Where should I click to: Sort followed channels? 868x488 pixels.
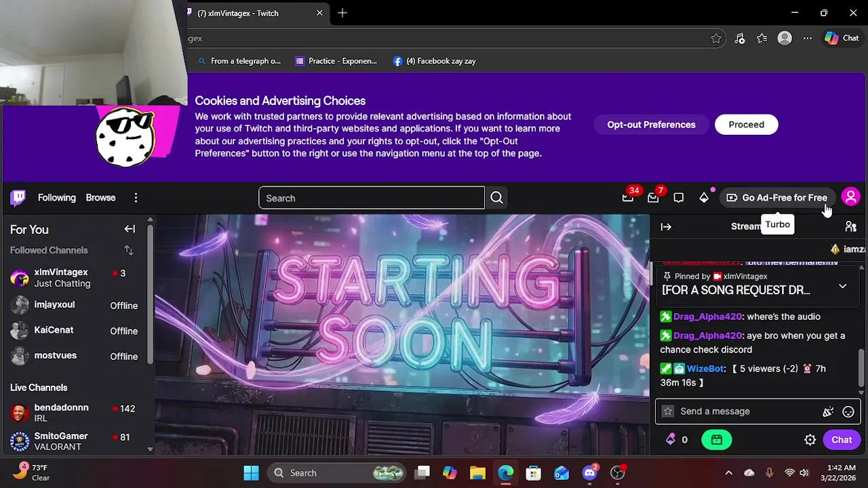coord(129,250)
